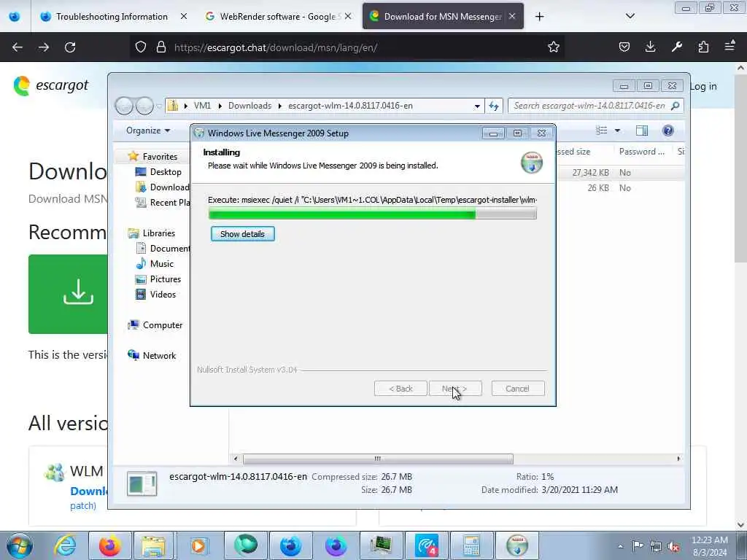
Task: Click the site security padlock icon
Action: (x=161, y=47)
